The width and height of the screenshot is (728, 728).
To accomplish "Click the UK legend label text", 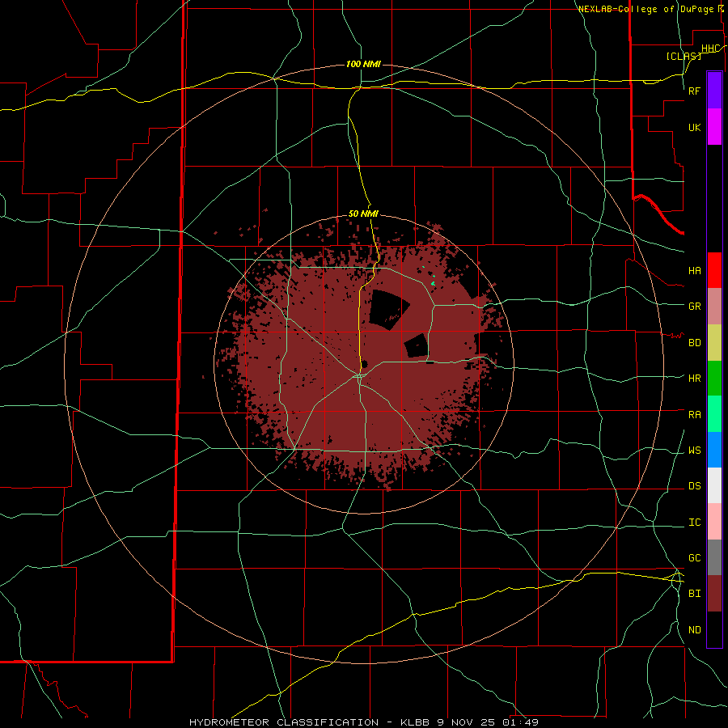I will pos(695,128).
